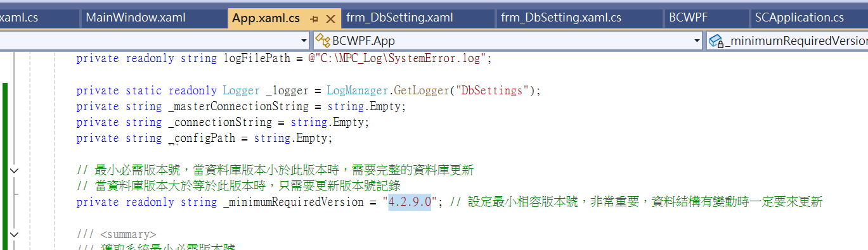This screenshot has width=868, height=250.
Task: Open the _minimumRequiredVersion members dropdown
Action: (x=787, y=41)
